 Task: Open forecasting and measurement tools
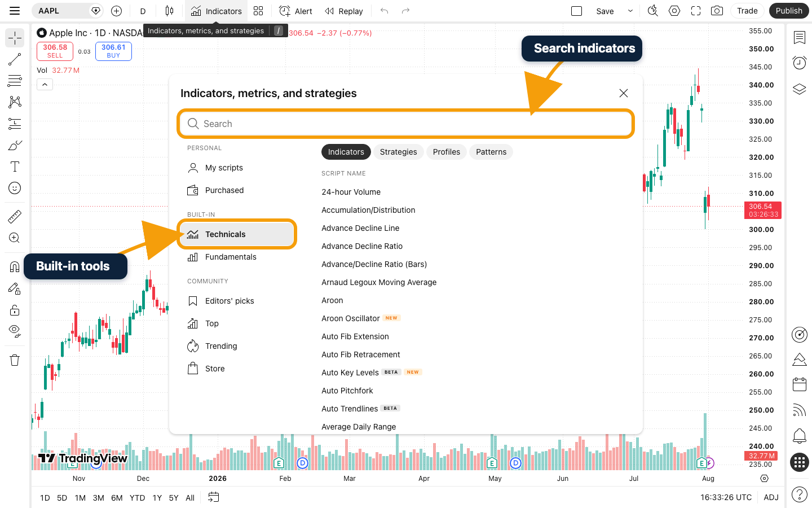click(x=15, y=124)
